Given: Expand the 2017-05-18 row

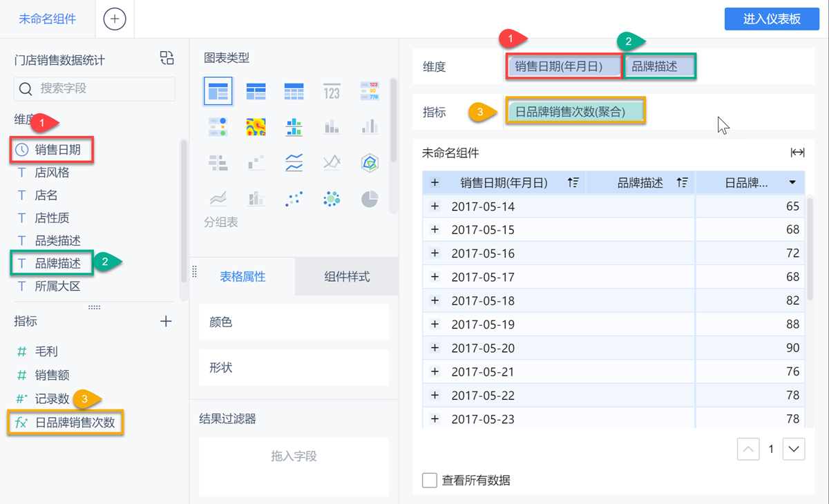Looking at the screenshot, I should 435,300.
